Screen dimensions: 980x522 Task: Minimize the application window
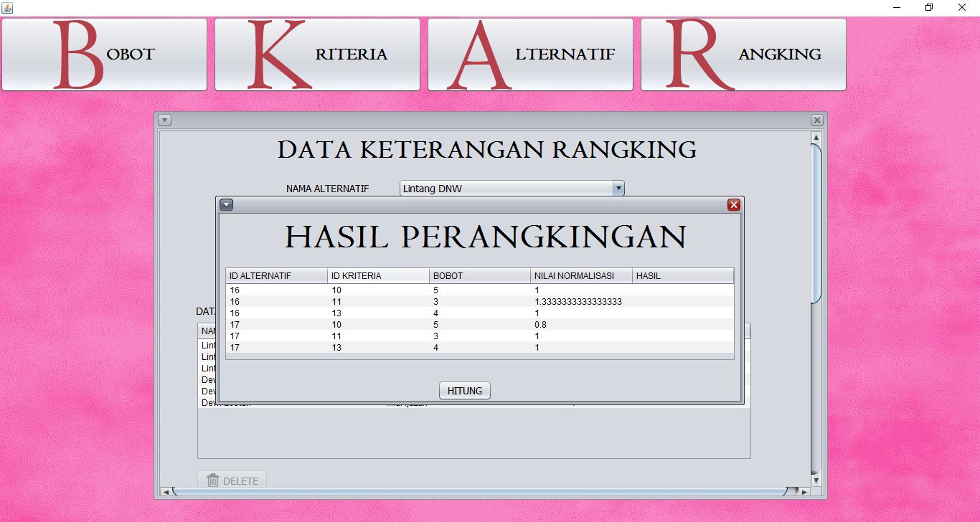pos(895,7)
